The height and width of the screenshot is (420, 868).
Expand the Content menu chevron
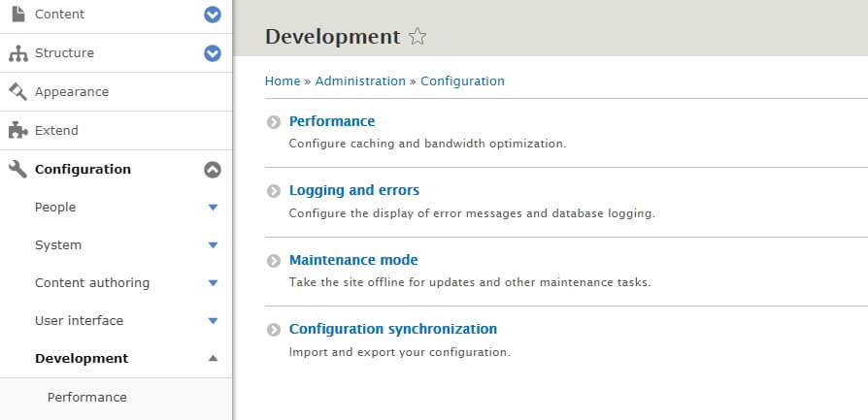pyautogui.click(x=213, y=15)
